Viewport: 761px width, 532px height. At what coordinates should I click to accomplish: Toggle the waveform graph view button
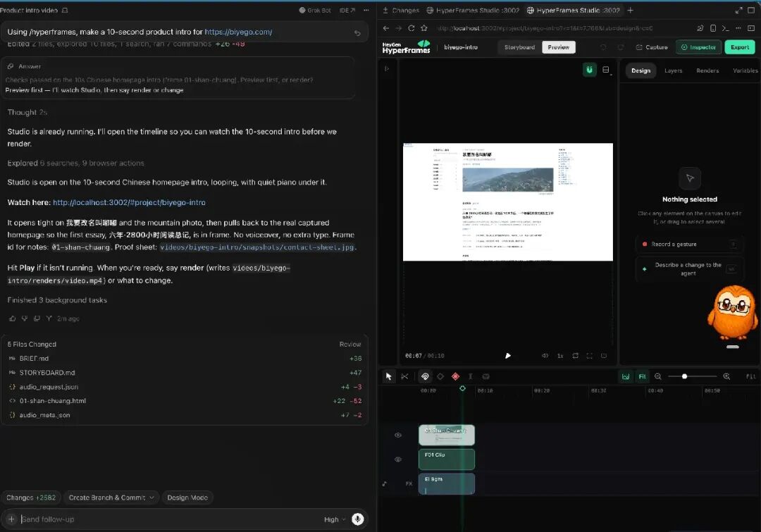coord(626,376)
